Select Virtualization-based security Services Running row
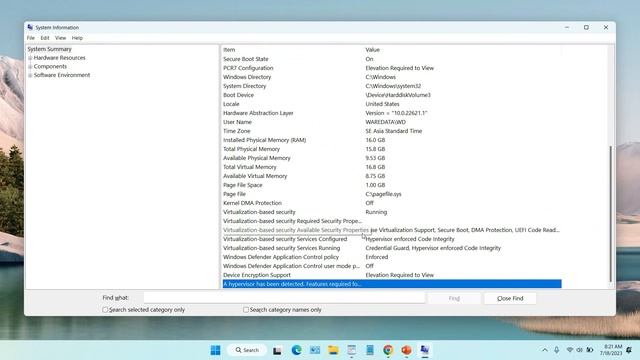Image resolution: width=640 pixels, height=360 pixels. point(392,248)
